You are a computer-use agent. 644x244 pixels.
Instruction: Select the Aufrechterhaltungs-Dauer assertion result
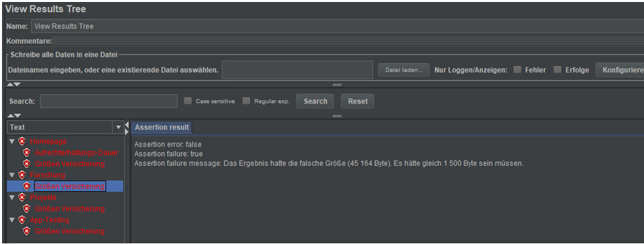tap(77, 153)
